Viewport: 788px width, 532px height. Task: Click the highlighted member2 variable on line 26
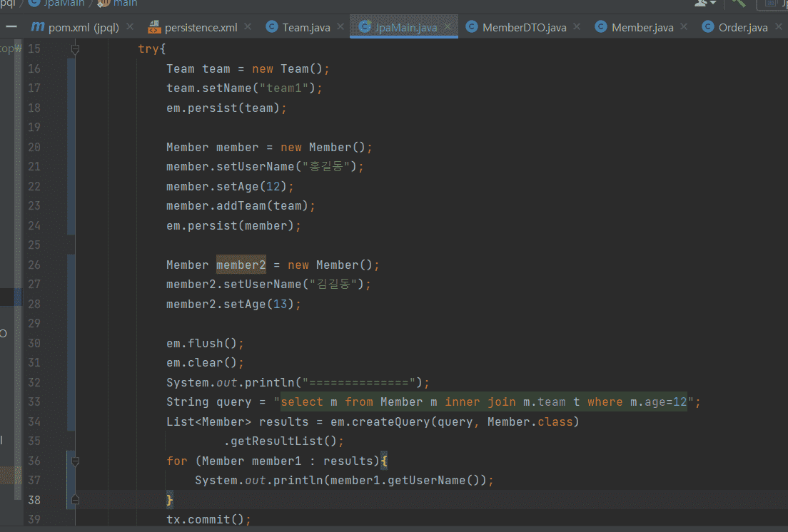pyautogui.click(x=241, y=265)
